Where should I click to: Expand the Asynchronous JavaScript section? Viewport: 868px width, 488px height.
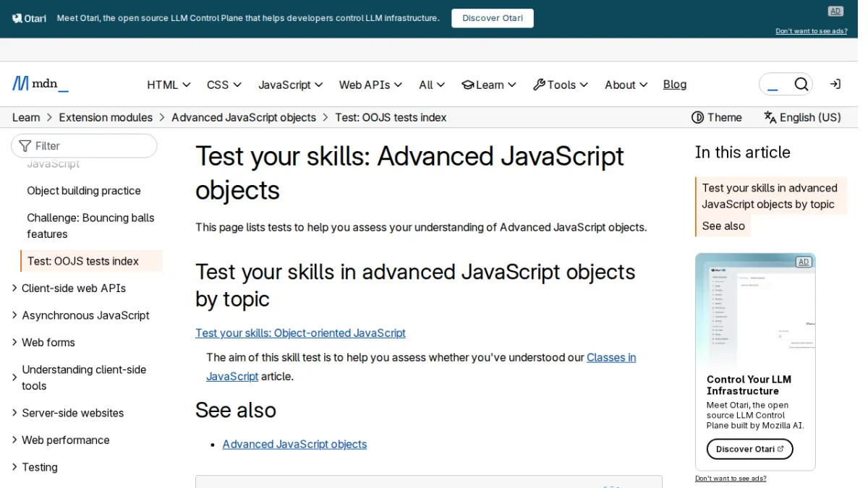81,315
